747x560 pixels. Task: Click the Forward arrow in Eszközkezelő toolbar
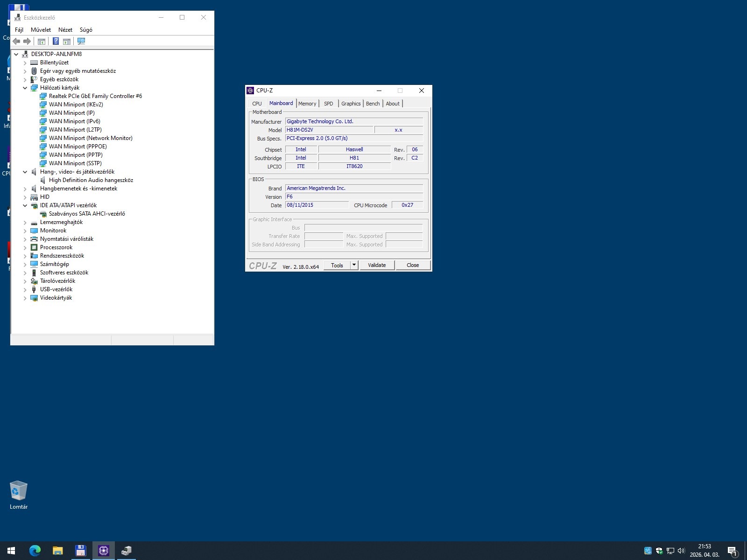(27, 42)
